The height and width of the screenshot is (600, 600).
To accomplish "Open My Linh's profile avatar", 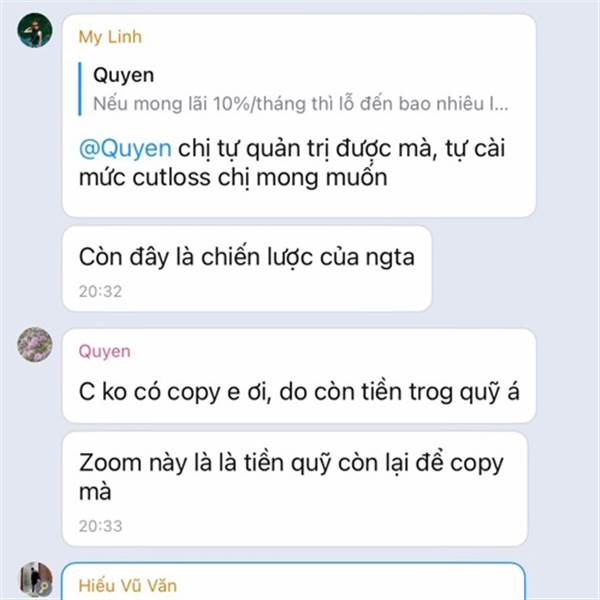I will (x=35, y=30).
